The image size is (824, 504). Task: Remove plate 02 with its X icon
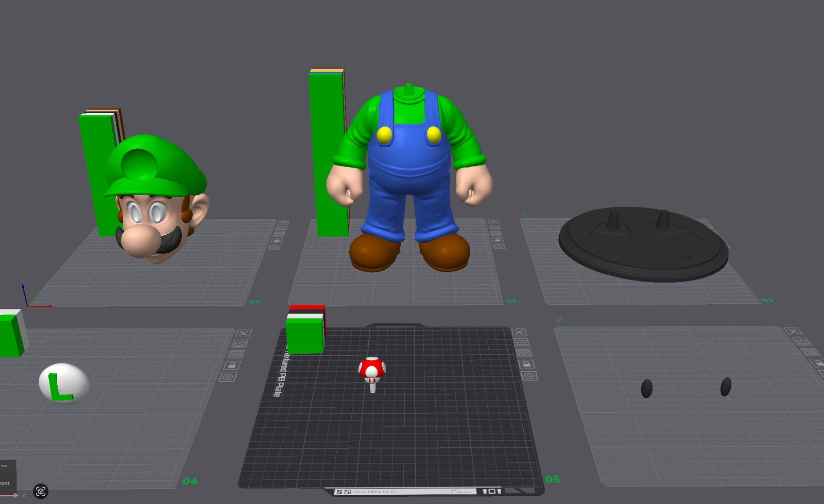pos(493,222)
